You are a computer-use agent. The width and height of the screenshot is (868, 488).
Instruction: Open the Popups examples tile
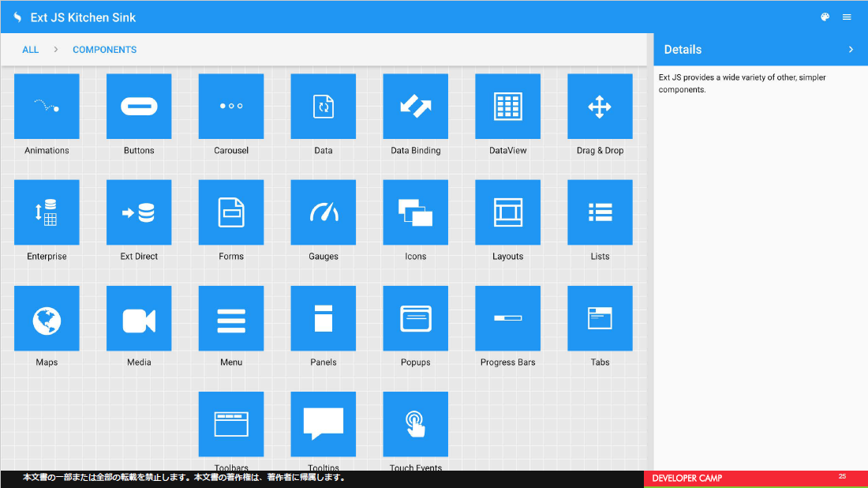pos(415,318)
